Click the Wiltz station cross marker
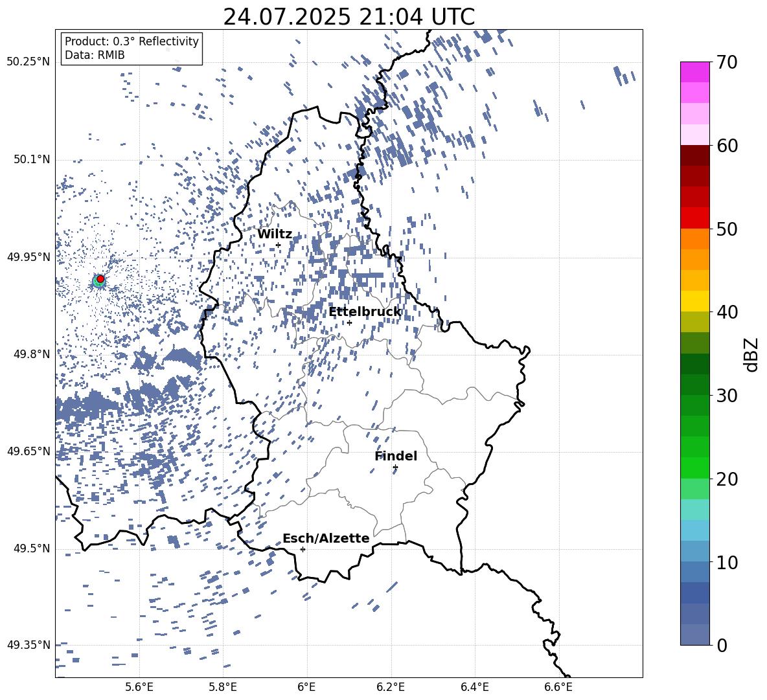The width and height of the screenshot is (767, 700). pyautogui.click(x=279, y=245)
